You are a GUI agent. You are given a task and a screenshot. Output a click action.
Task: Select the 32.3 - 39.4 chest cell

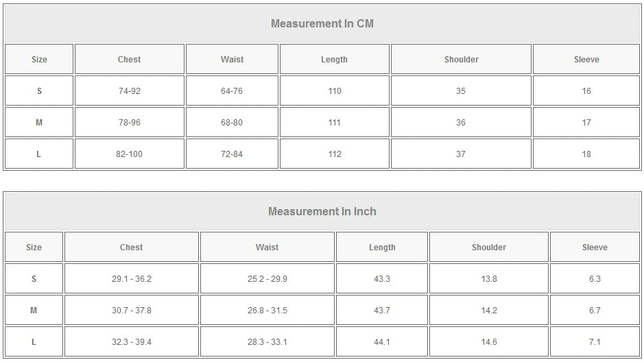pyautogui.click(x=132, y=342)
